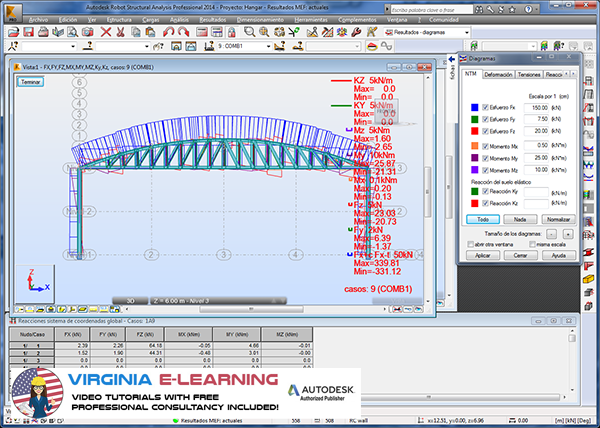Click the undo arrow icon
Screen dimensions: 600x428
click(x=168, y=32)
